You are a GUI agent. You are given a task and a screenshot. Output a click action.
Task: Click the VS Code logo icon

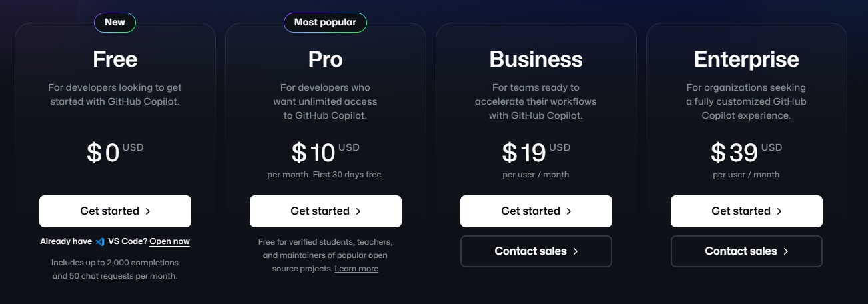coord(100,241)
